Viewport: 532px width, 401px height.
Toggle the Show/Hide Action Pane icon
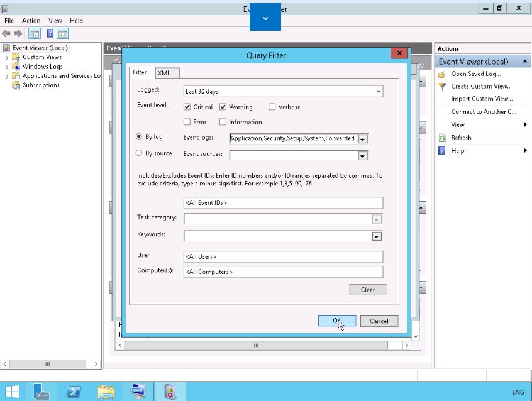point(63,33)
